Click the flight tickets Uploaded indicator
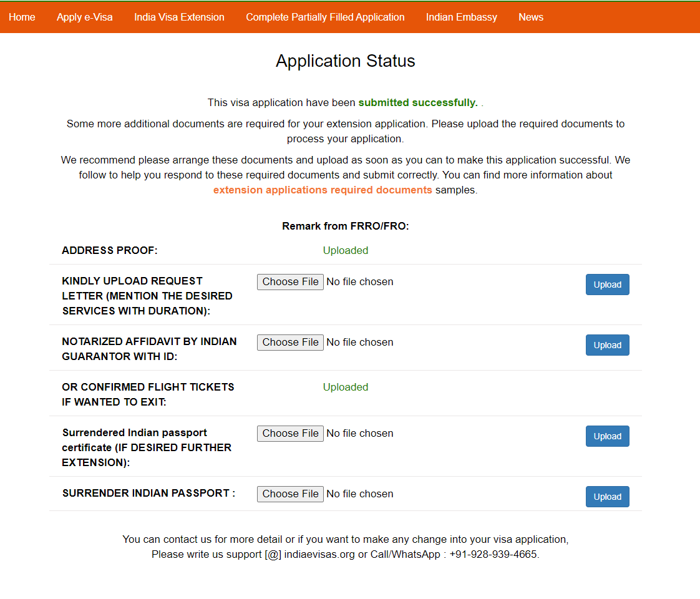The height and width of the screenshot is (599, 700). tap(345, 387)
